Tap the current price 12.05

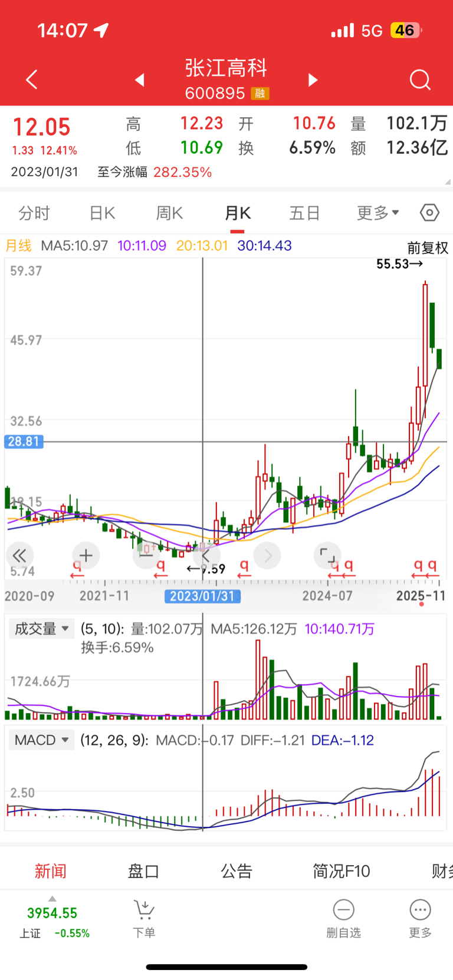[x=41, y=127]
